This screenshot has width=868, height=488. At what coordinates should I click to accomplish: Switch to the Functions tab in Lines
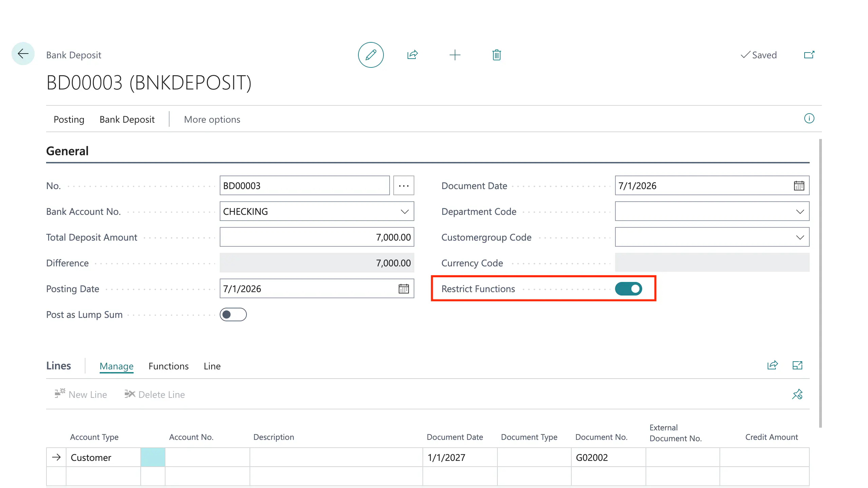169,366
